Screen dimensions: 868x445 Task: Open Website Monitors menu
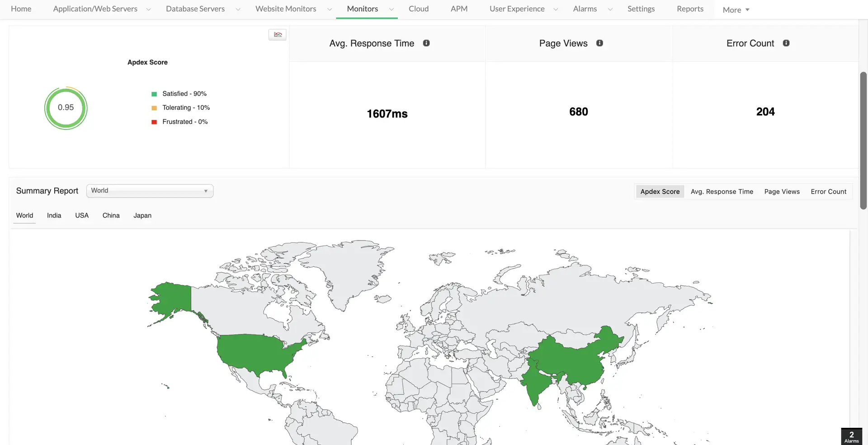pos(286,9)
